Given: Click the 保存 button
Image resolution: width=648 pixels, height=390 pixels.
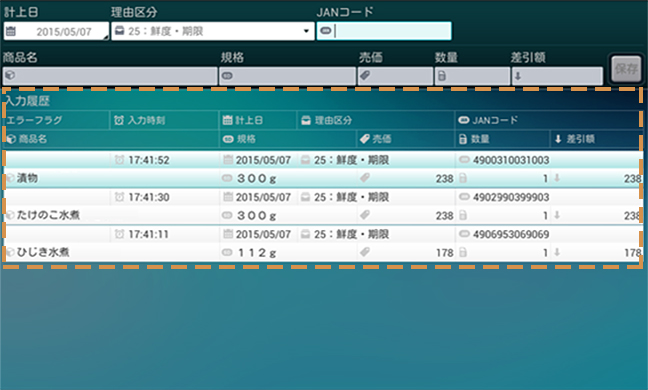Looking at the screenshot, I should click(x=626, y=69).
